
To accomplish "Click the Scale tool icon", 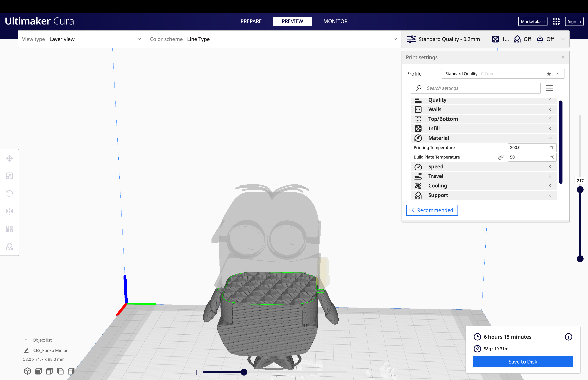I will pyautogui.click(x=9, y=176).
